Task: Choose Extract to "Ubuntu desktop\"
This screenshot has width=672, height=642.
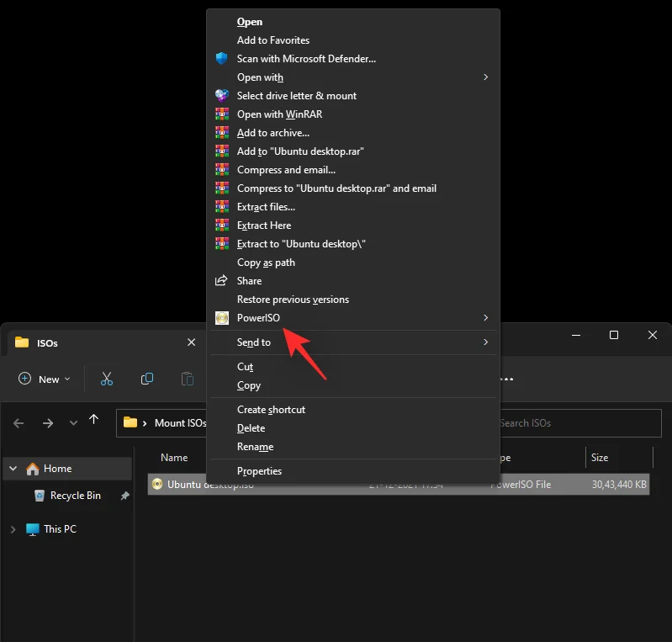Action: 353,244
